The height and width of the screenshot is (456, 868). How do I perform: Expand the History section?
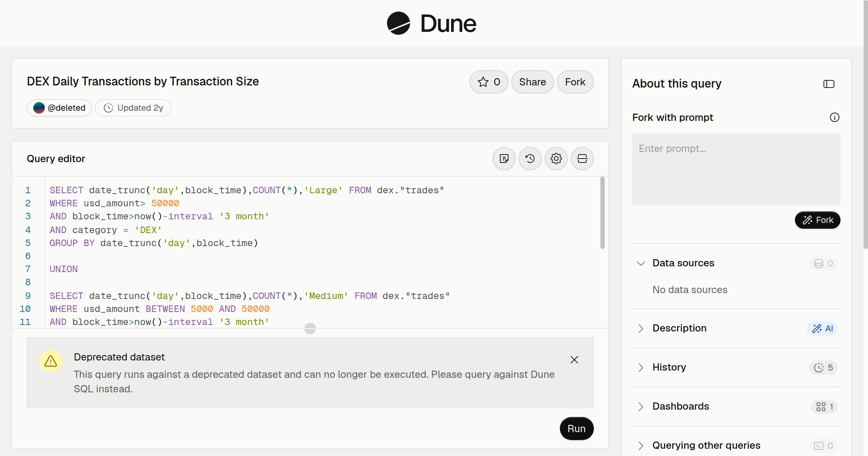click(641, 367)
